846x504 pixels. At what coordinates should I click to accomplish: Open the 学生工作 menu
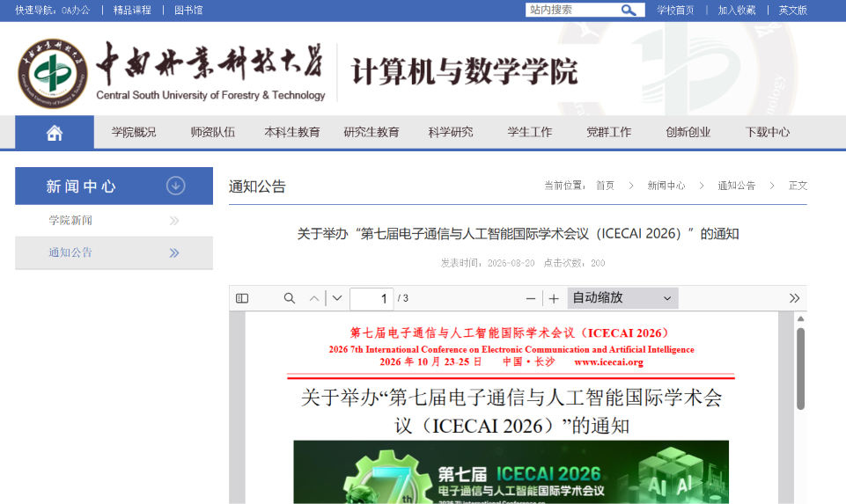pos(530,132)
